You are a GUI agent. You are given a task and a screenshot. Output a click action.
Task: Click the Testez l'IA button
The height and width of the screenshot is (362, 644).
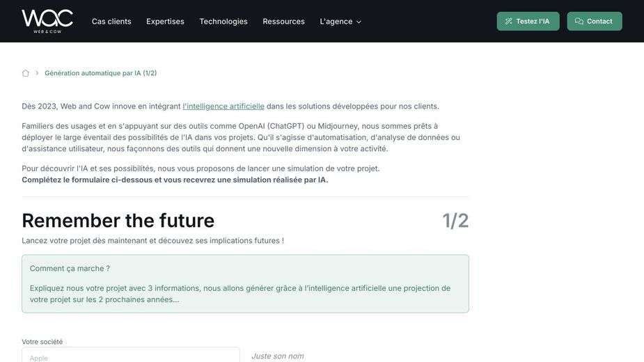pyautogui.click(x=528, y=22)
